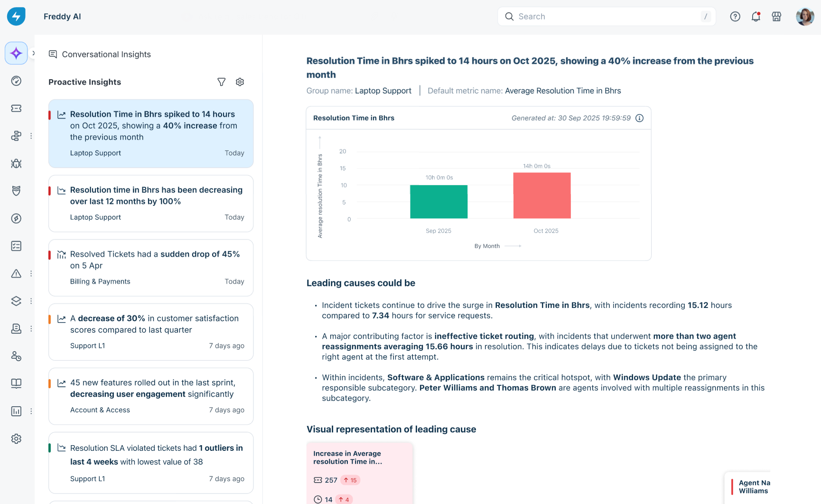Open submenu dots beside warning triangle icon
821x504 pixels.
31,273
